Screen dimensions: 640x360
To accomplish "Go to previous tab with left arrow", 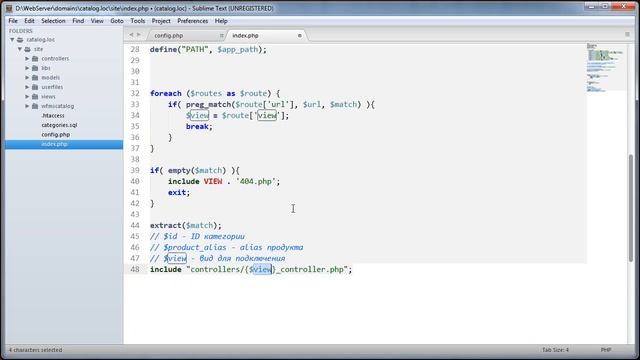I will (x=131, y=35).
